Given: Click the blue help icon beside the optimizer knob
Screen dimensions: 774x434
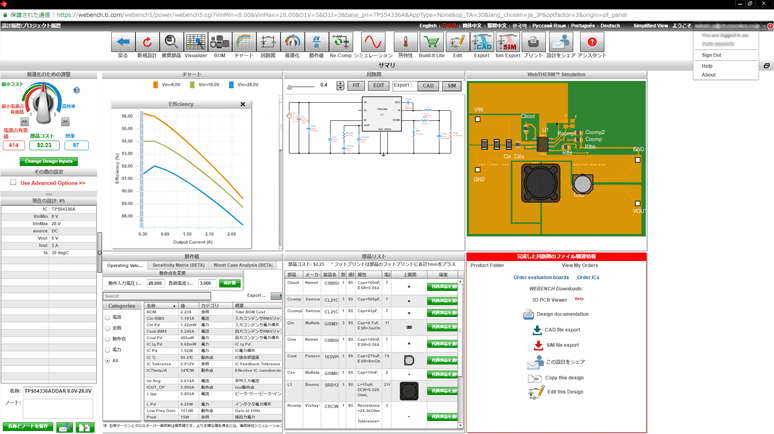Looking at the screenshot, I should 77,90.
